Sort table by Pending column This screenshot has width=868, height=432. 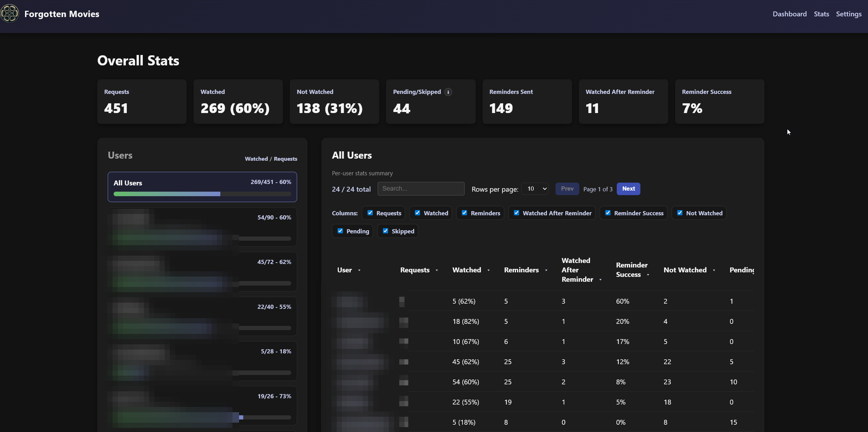click(x=742, y=270)
